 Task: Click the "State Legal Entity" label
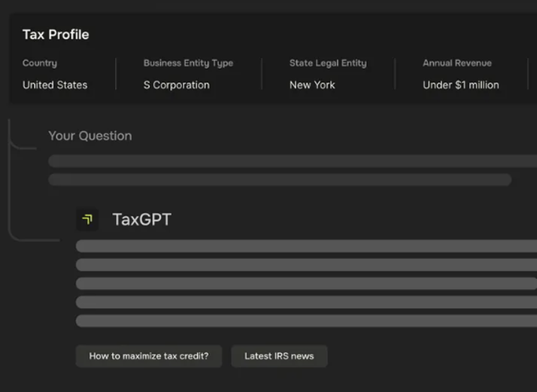[x=328, y=63]
